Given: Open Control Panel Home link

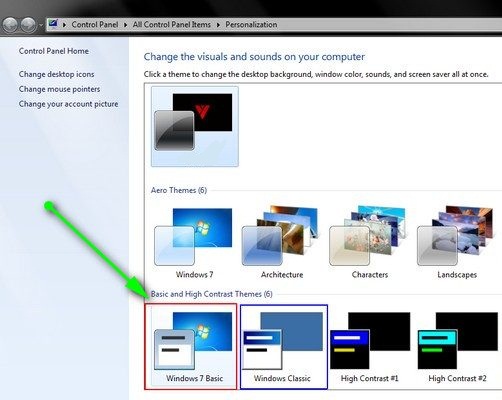Looking at the screenshot, I should [x=54, y=51].
